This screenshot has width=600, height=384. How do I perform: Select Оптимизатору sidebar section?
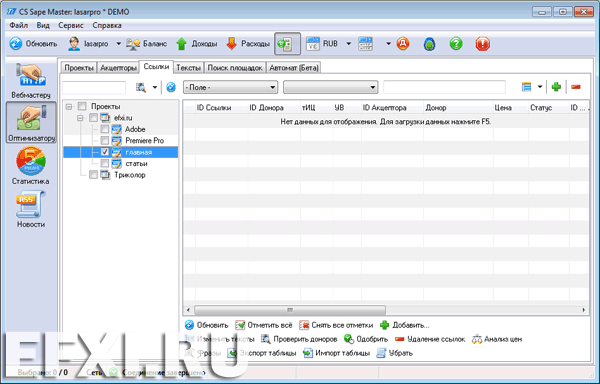[31, 123]
